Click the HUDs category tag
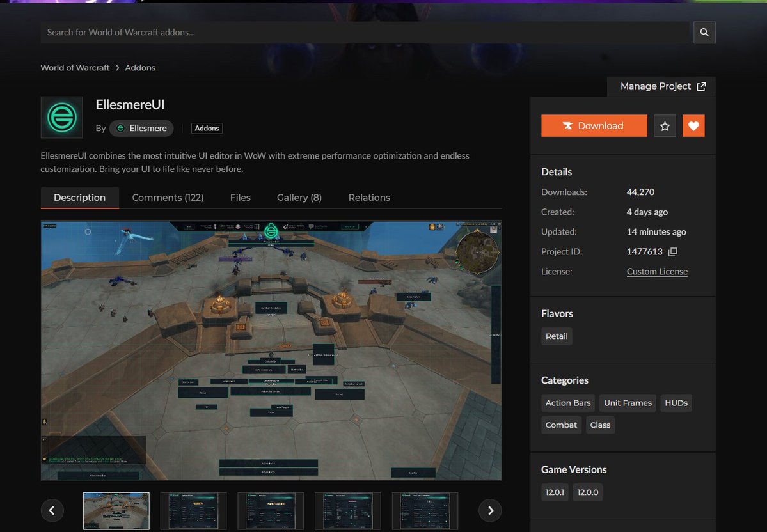This screenshot has width=767, height=532. pyautogui.click(x=676, y=403)
